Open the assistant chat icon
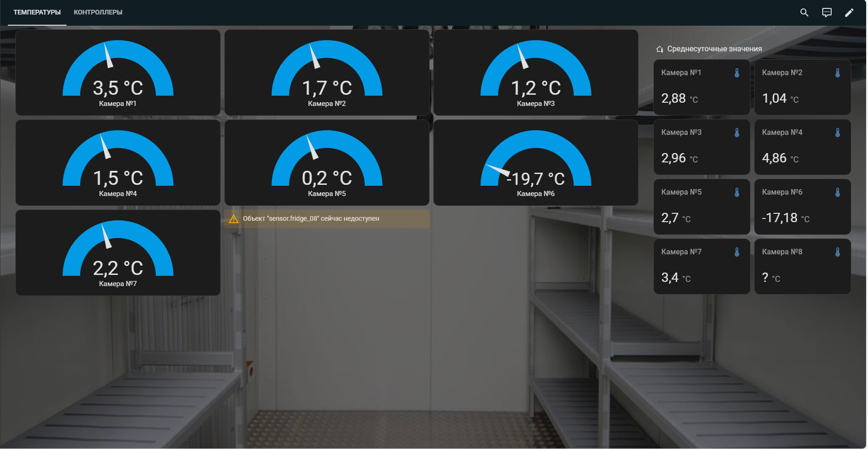Image resolution: width=868 pixels, height=449 pixels. pos(826,13)
